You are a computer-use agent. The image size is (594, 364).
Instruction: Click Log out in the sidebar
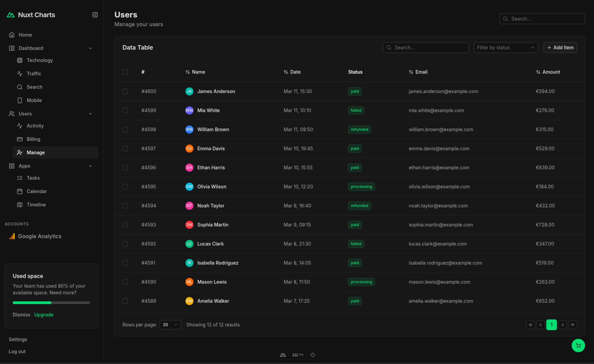17,352
